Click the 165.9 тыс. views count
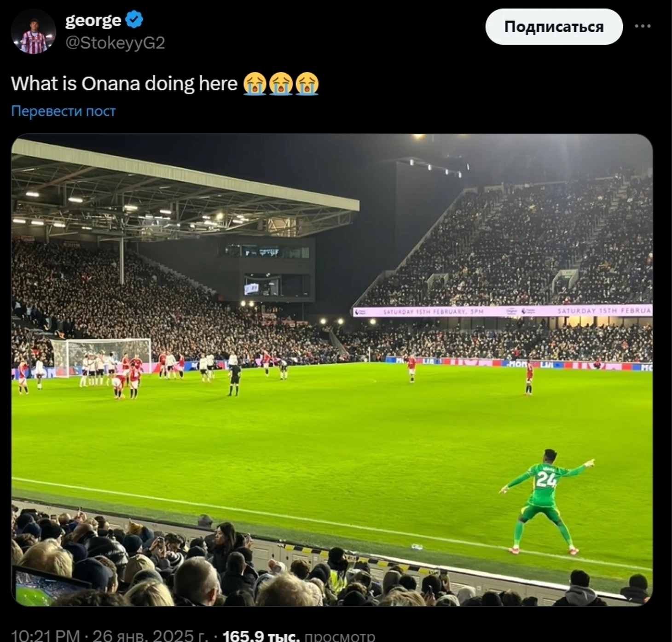Image resolution: width=672 pixels, height=642 pixels. [x=261, y=636]
